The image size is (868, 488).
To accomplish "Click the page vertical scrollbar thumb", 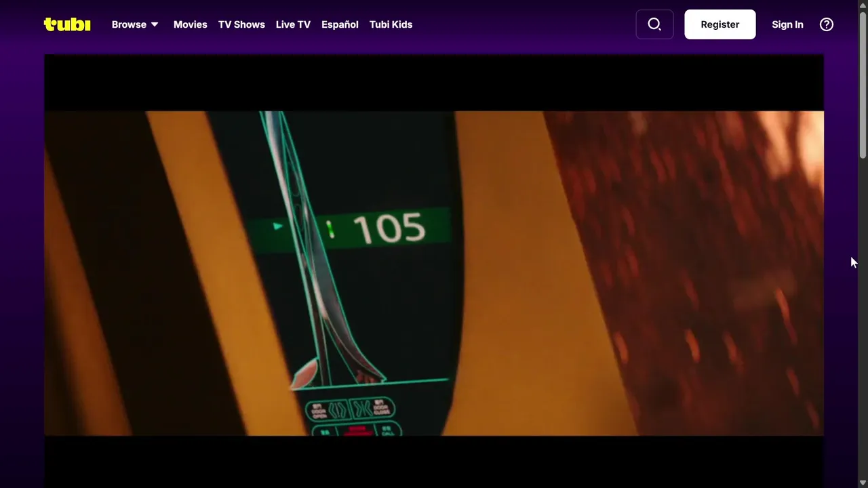I will click(863, 85).
